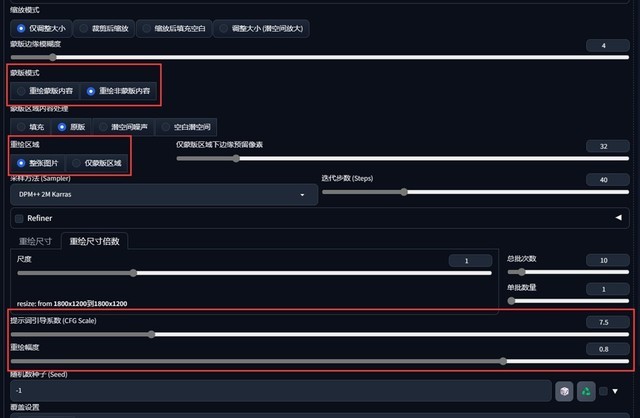Screen dimensions: 640x418
Task: Enable the Refiner checkbox
Action: (19, 217)
